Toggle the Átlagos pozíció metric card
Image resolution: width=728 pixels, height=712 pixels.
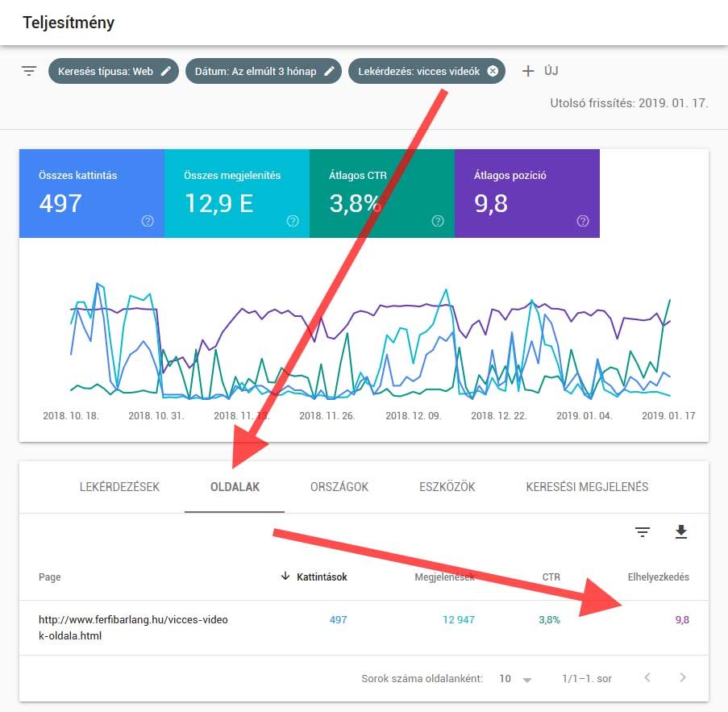526,194
